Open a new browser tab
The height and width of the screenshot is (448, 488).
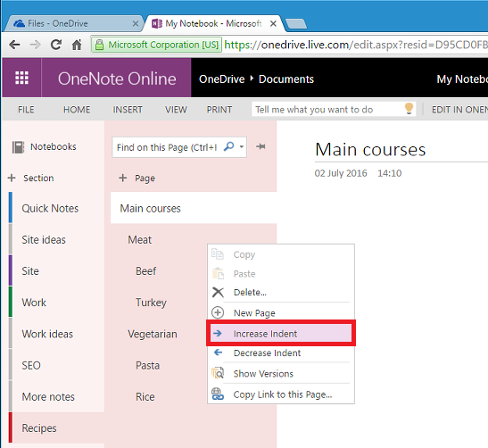(x=296, y=24)
